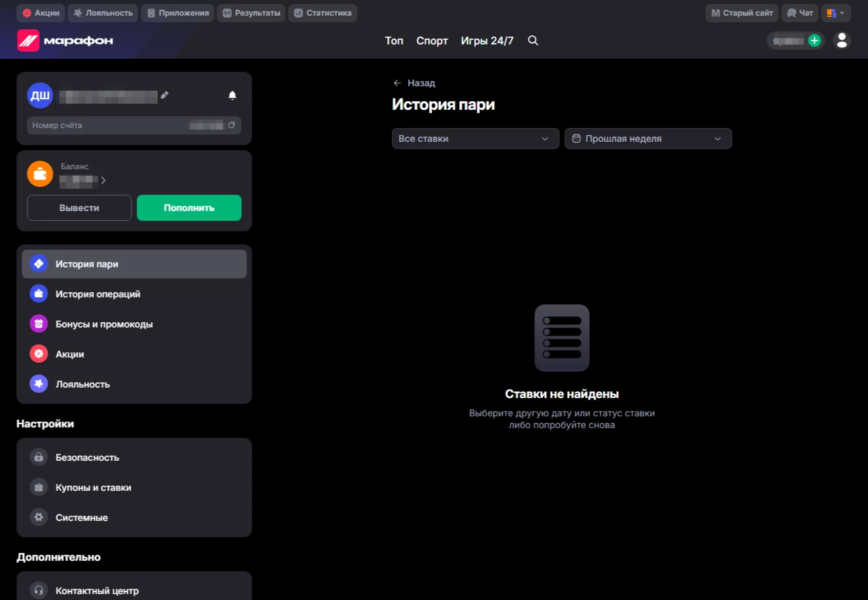Open Результаты in the top bar
This screenshot has width=868, height=600.
(x=251, y=13)
